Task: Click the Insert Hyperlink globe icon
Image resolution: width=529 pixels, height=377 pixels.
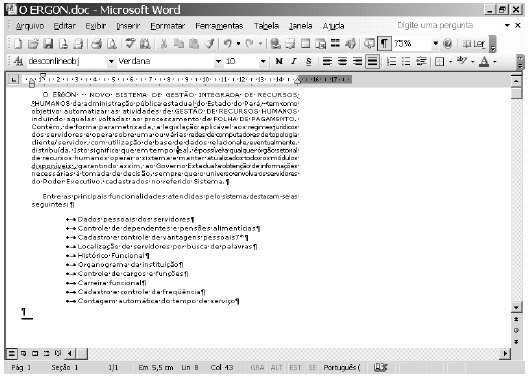Action: pyautogui.click(x=275, y=44)
